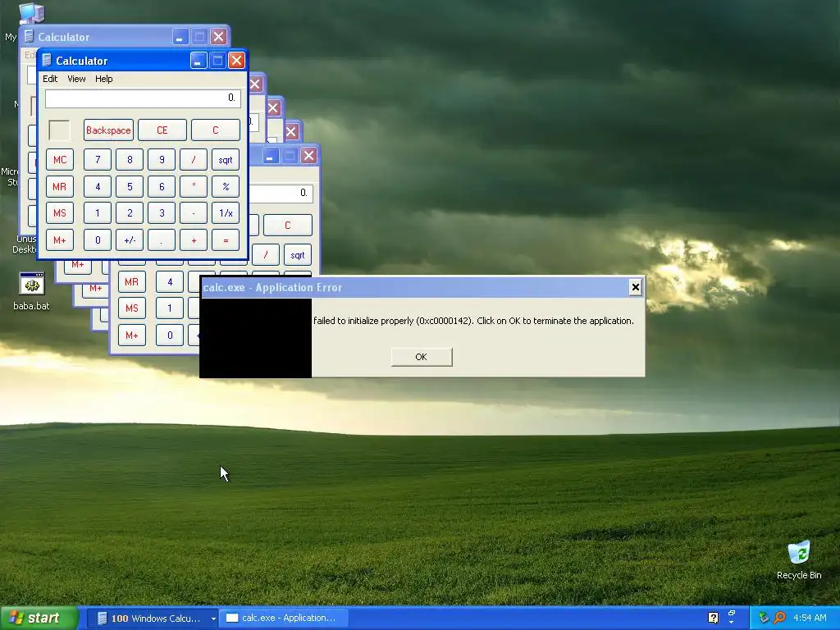The image size is (840, 630).
Task: Click the decimal point button in front Calculator
Action: click(x=162, y=240)
